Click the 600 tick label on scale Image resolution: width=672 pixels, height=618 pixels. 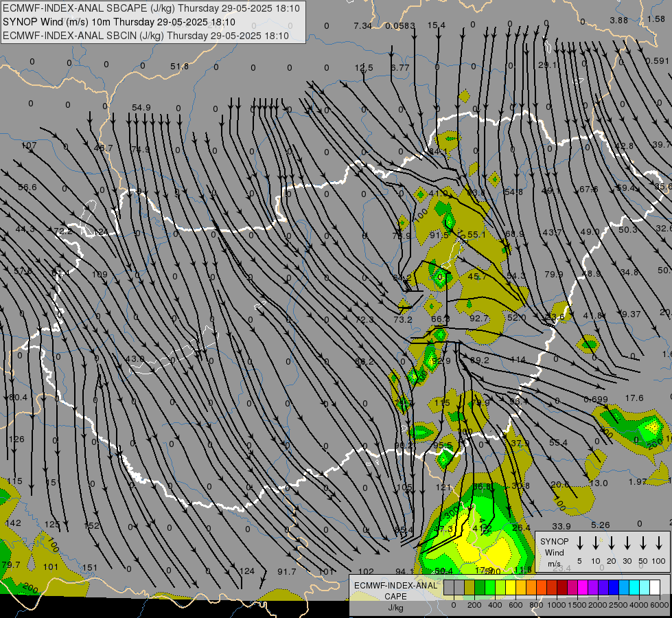tap(515, 605)
